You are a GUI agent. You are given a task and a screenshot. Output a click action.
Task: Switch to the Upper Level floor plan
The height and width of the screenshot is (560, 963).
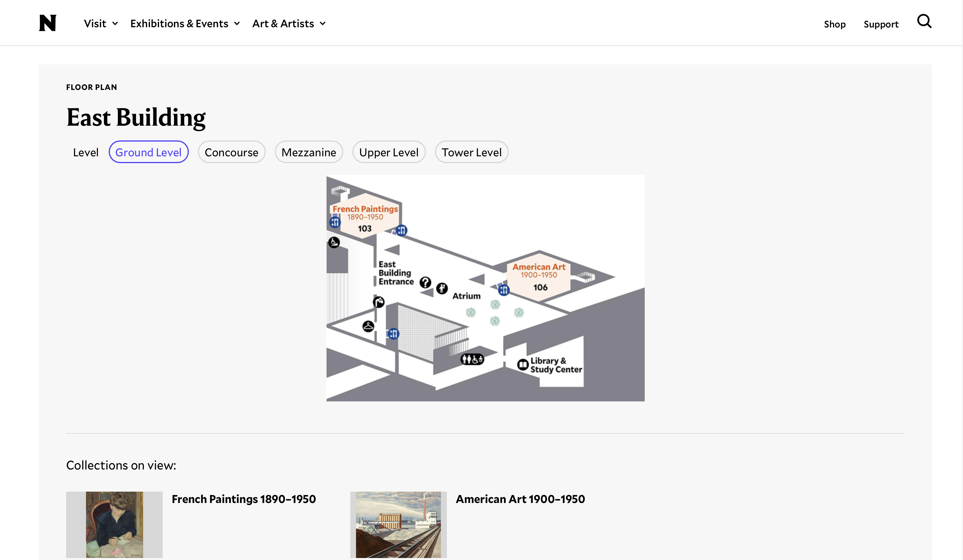(389, 152)
